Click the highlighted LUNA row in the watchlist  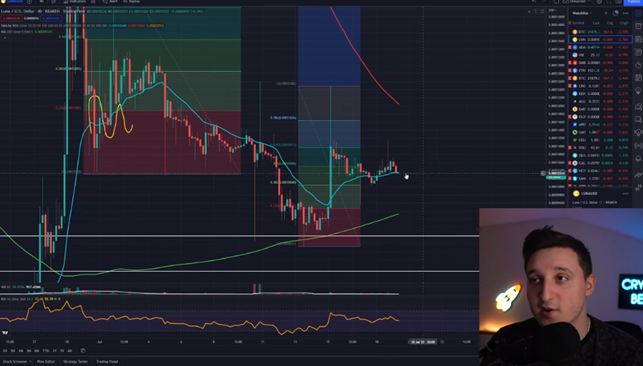pos(600,39)
